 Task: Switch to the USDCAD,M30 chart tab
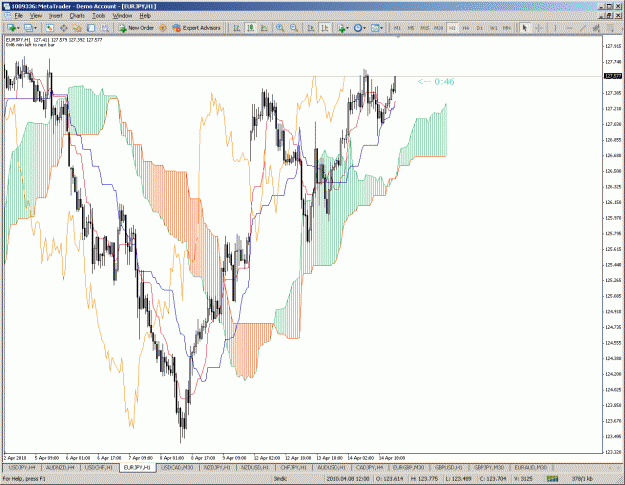pyautogui.click(x=177, y=467)
